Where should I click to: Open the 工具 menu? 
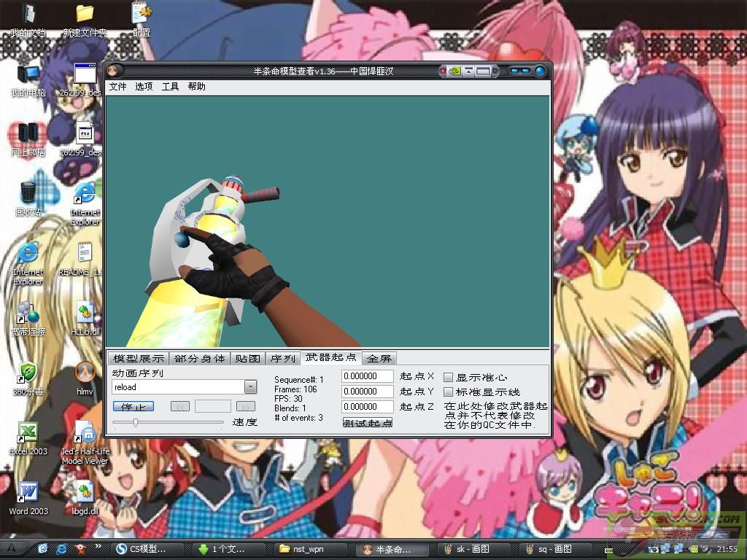(x=170, y=87)
